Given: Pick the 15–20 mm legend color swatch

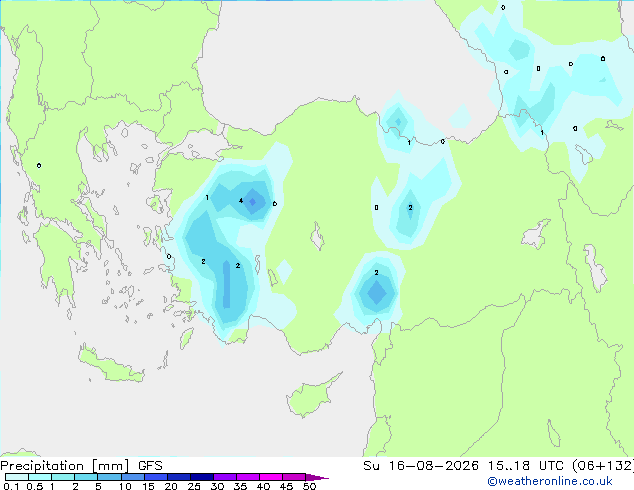Looking at the screenshot, I should pos(156,477).
